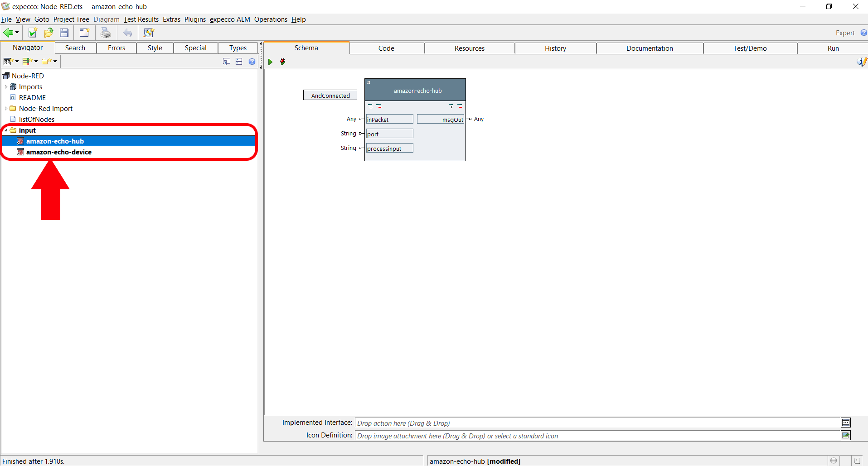Click the add input pin icon
The width and height of the screenshot is (868, 466).
[370, 106]
